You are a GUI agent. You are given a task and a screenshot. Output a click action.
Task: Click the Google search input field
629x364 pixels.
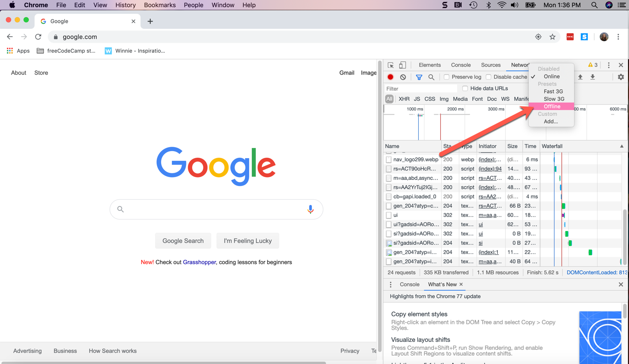coord(216,209)
